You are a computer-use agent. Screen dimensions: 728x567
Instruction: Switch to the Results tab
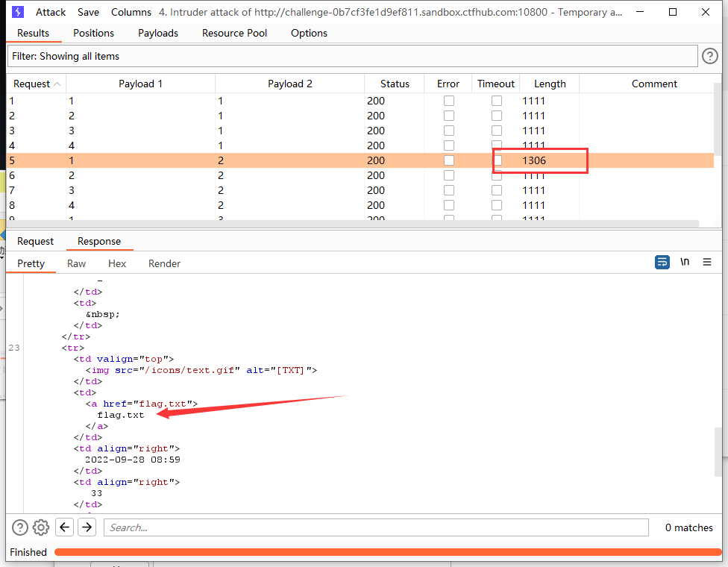pyautogui.click(x=33, y=33)
